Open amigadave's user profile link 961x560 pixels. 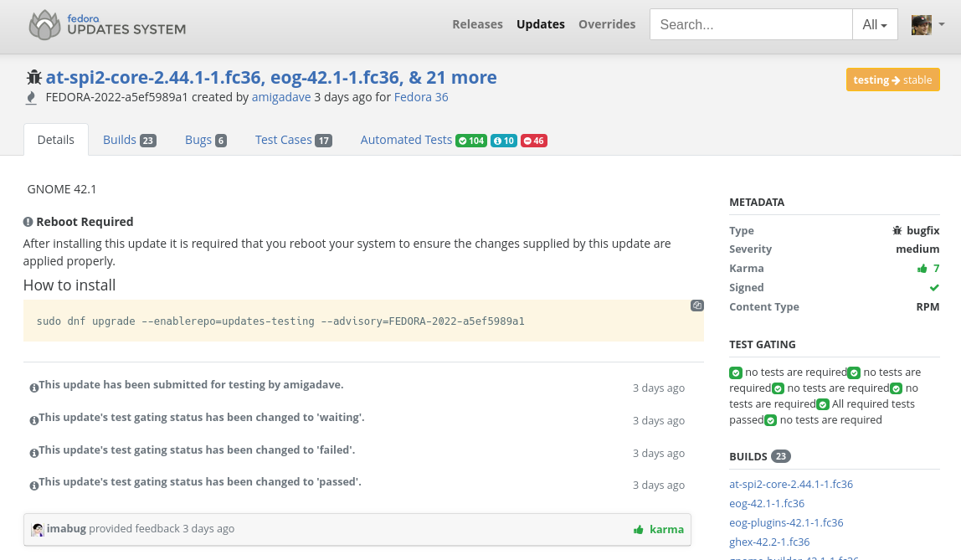coord(281,97)
